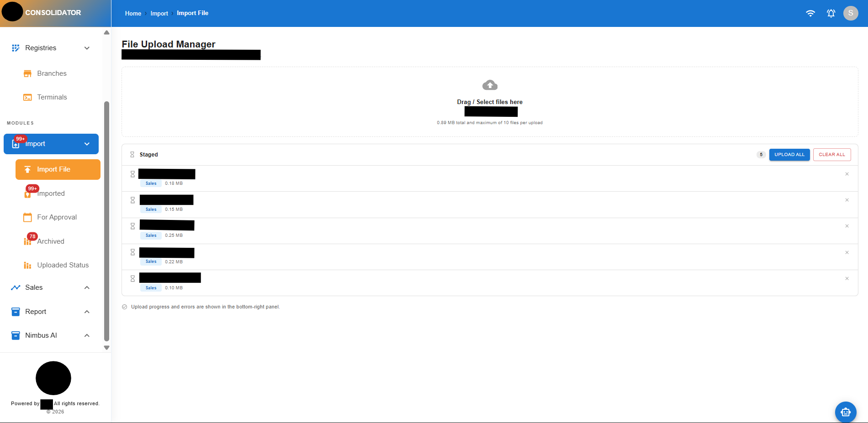868x423 pixels.
Task: Click the Uploaded Status chart icon
Action: (28, 265)
